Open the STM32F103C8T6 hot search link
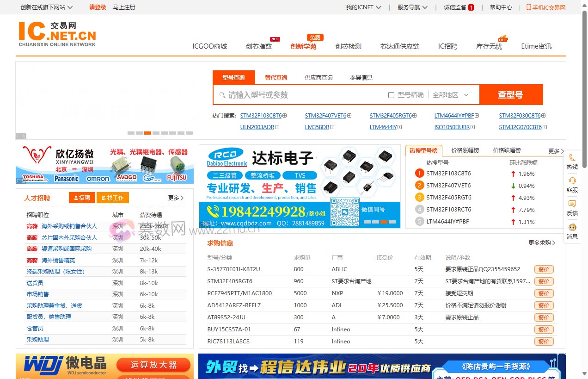588x379 pixels. (261, 115)
